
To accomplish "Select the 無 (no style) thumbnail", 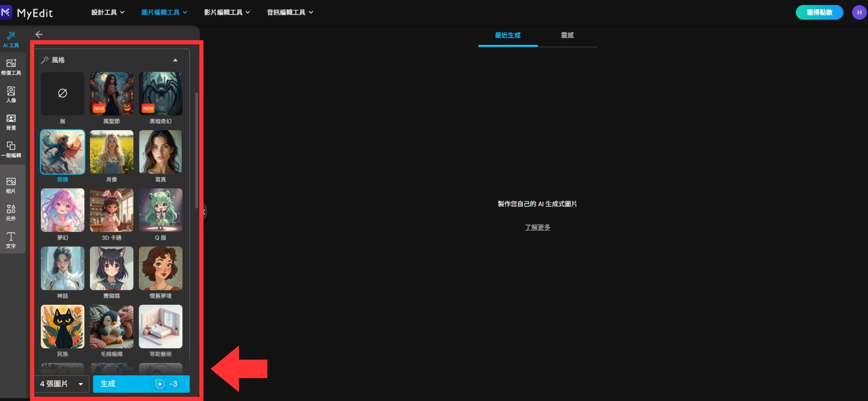I will pyautogui.click(x=62, y=93).
